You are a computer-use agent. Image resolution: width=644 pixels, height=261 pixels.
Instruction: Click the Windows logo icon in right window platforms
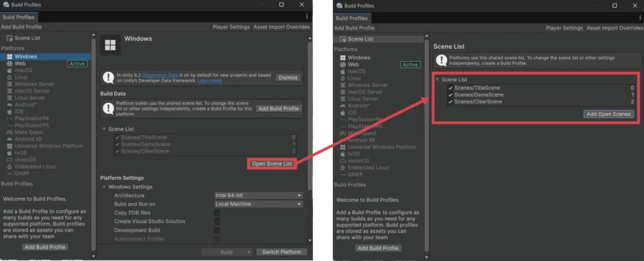click(x=343, y=58)
